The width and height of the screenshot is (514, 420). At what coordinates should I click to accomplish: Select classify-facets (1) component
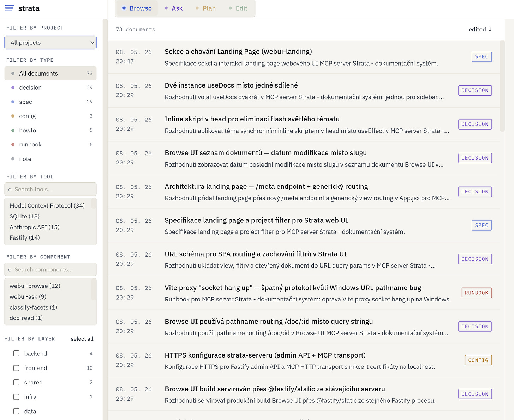pyautogui.click(x=34, y=307)
